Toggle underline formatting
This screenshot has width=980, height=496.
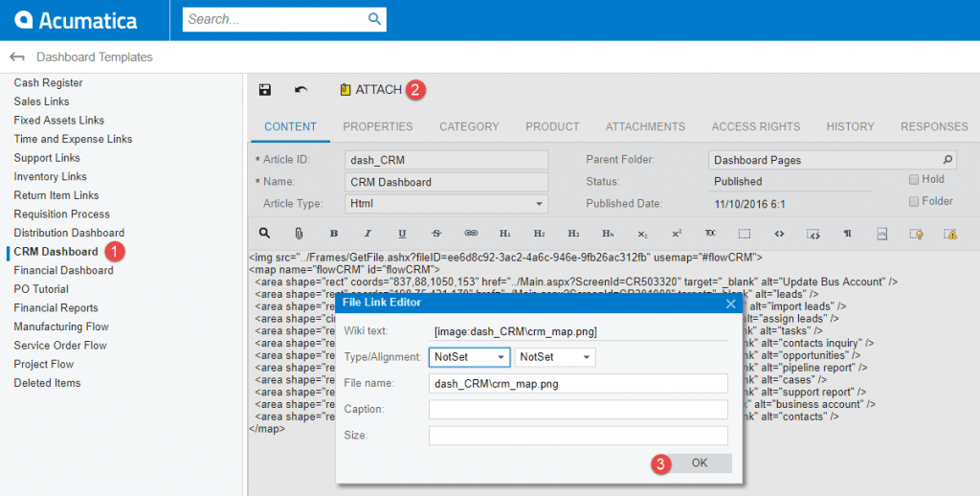[x=402, y=234]
